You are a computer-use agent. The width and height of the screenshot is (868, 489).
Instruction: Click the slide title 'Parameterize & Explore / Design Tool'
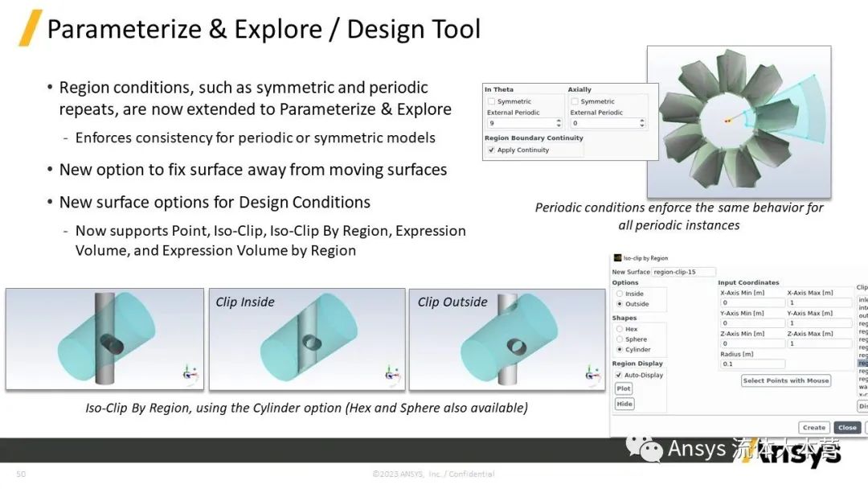(264, 29)
